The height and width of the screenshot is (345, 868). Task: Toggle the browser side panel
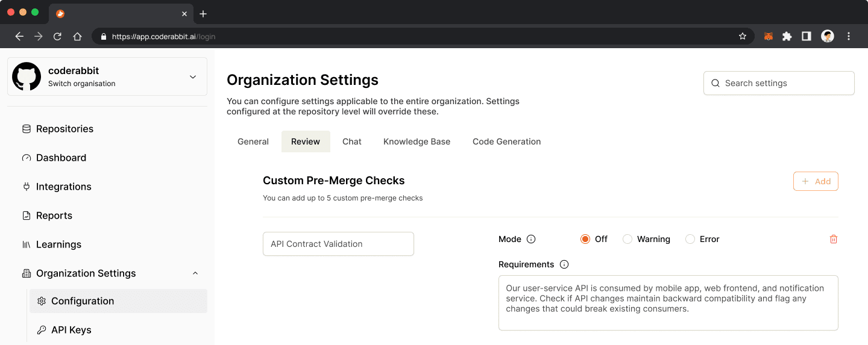click(807, 36)
